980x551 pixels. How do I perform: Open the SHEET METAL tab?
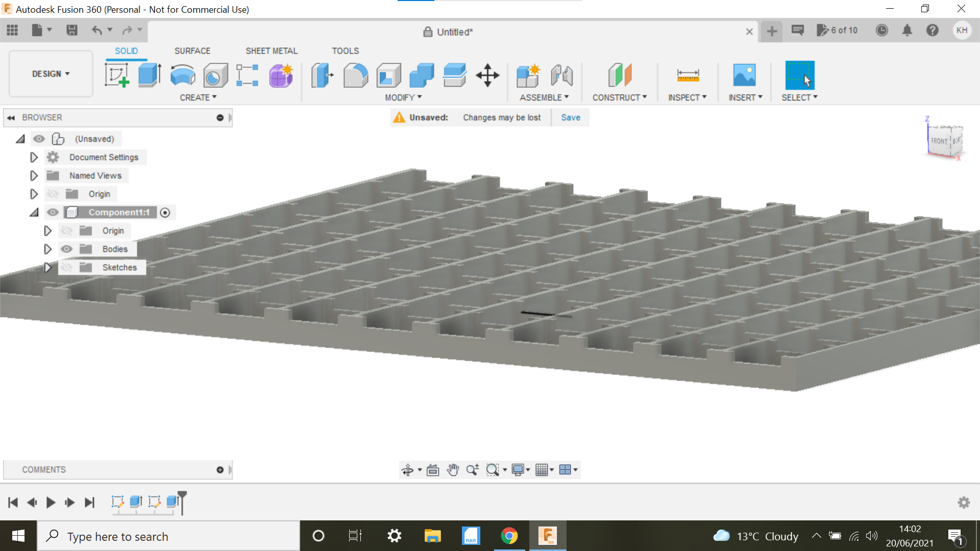pos(272,51)
